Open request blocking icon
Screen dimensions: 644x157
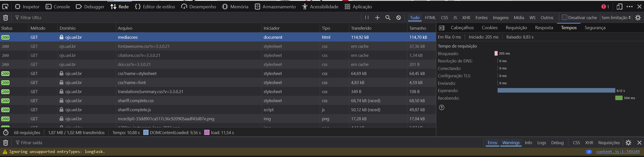(398, 18)
